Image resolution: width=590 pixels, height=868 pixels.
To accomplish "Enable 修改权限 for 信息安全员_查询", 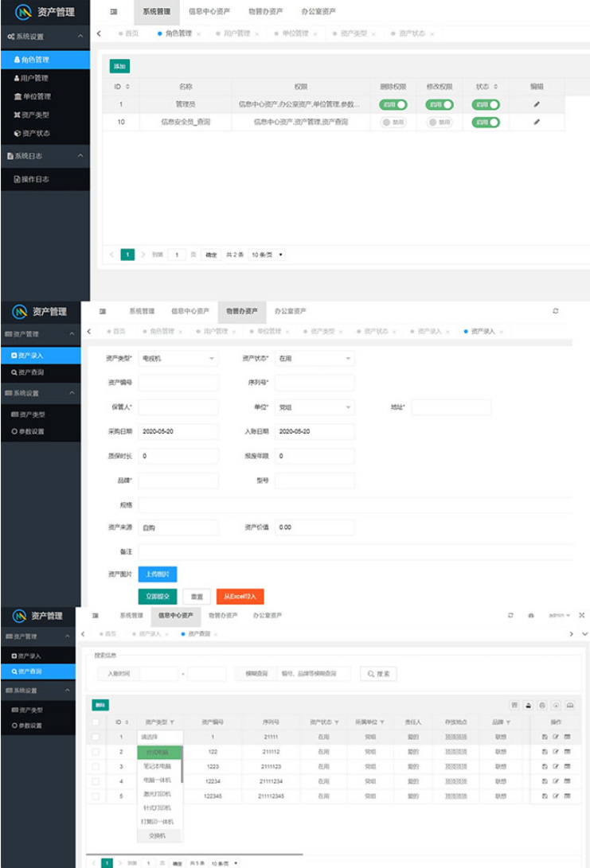I will [439, 122].
